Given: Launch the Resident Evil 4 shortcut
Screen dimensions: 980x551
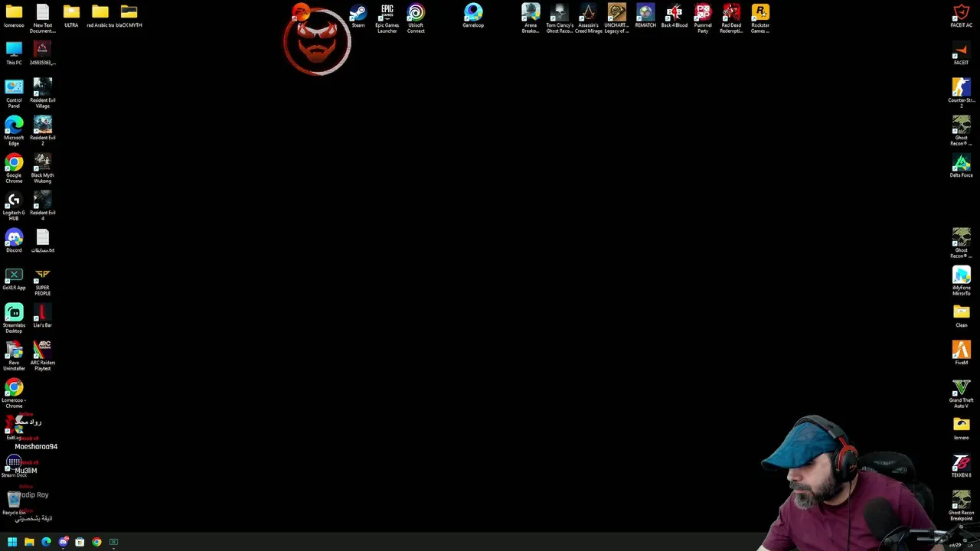Looking at the screenshot, I should [x=42, y=206].
